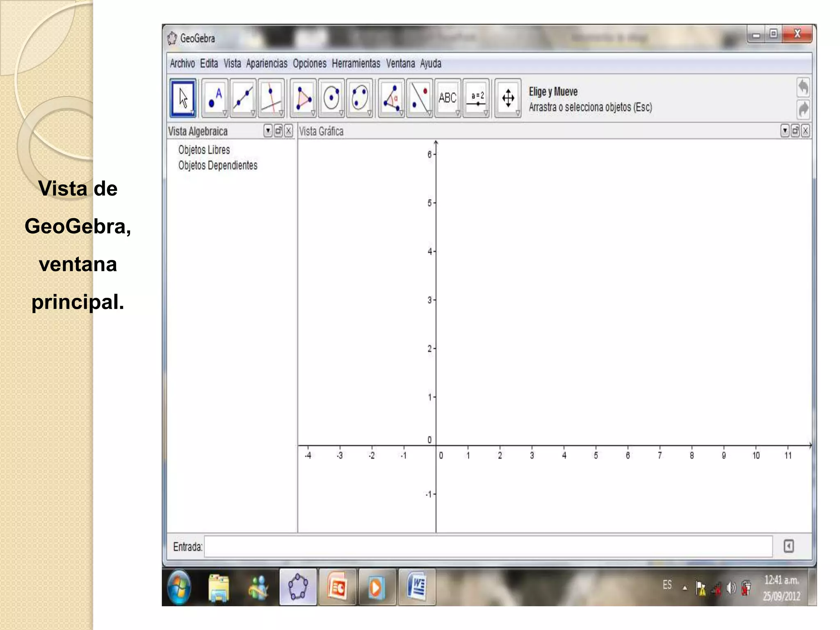The image size is (840, 630).
Task: Open the Opciones menu
Action: 309,64
